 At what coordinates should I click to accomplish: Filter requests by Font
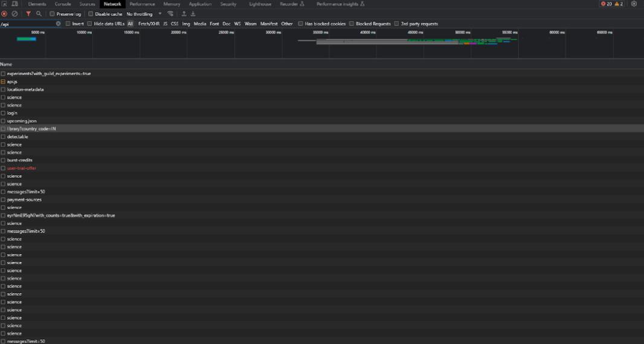point(214,24)
